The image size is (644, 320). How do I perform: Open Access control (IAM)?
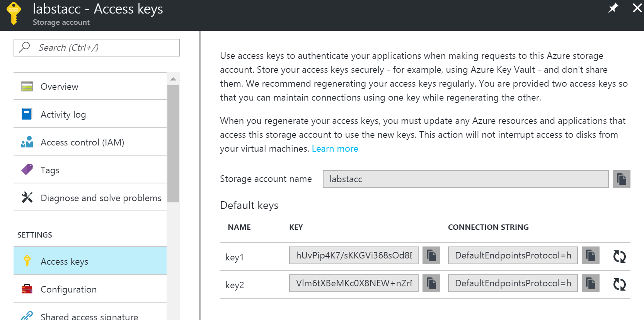click(x=90, y=142)
